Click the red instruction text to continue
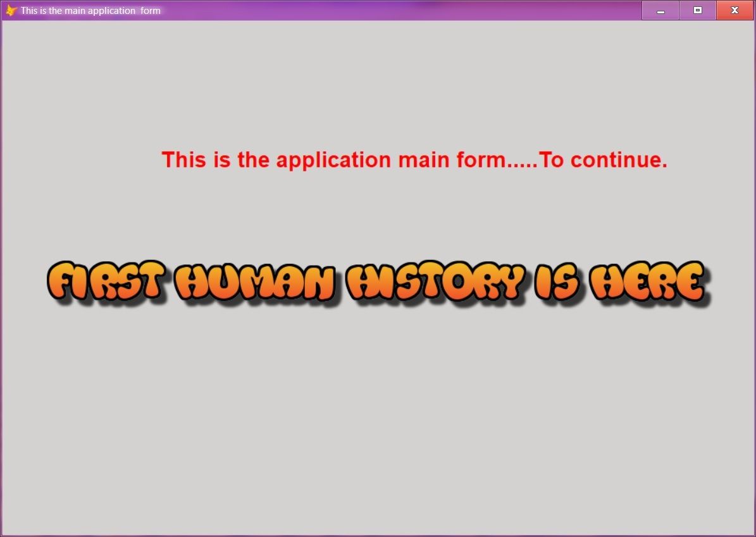The width and height of the screenshot is (756, 537). pyautogui.click(x=414, y=160)
